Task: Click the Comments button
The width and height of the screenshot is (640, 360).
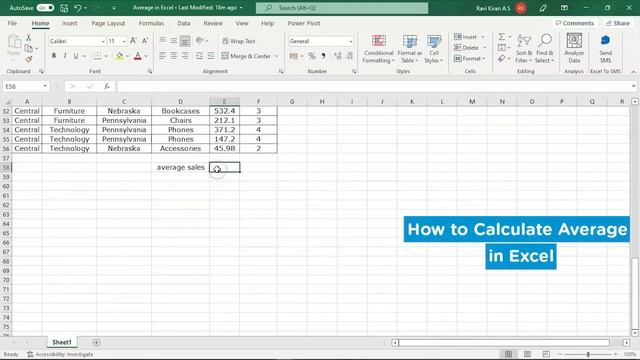Action: pyautogui.click(x=575, y=23)
